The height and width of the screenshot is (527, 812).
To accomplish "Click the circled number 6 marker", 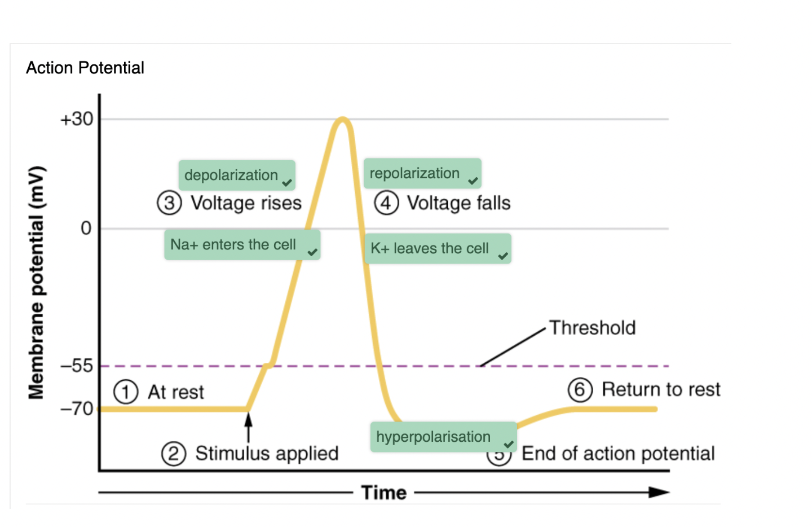I will pyautogui.click(x=580, y=390).
